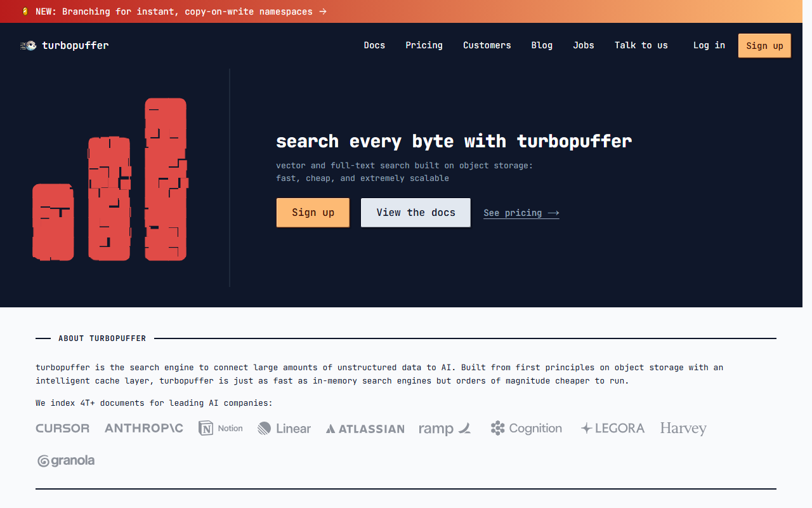Open the Jobs nav link
812x508 pixels.
pos(584,45)
